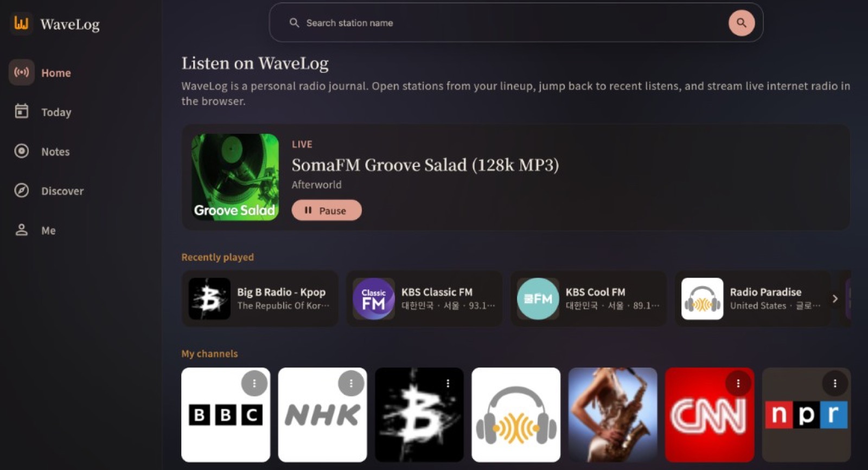Open the three-dot menu on the CNN tile

point(738,383)
